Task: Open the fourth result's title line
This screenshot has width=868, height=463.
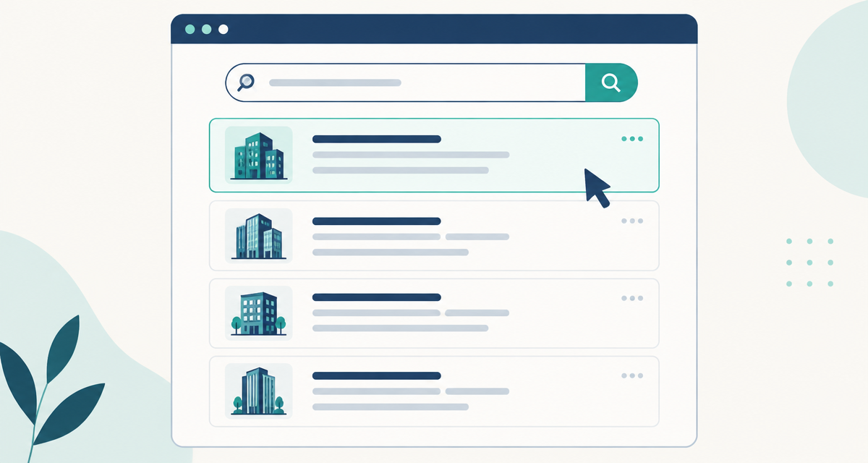Action: (x=377, y=375)
